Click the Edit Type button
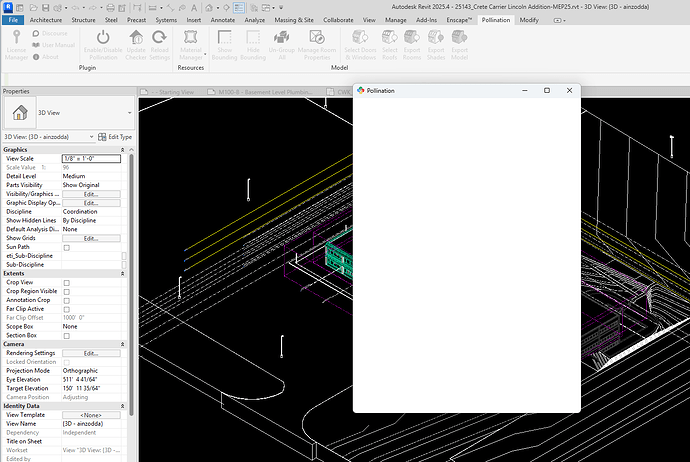Viewport: 690px width, 462px height. 117,136
